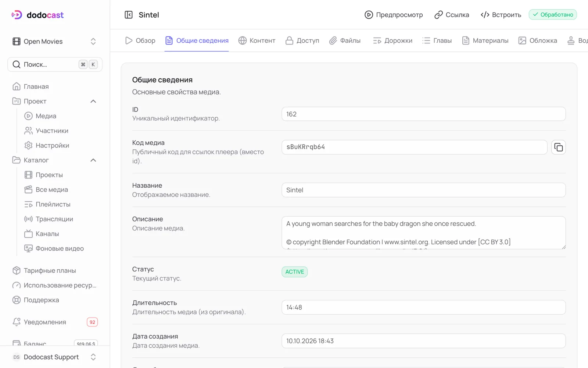This screenshot has height=368, width=588.
Task: Open Все медиа list
Action: point(46,190)
